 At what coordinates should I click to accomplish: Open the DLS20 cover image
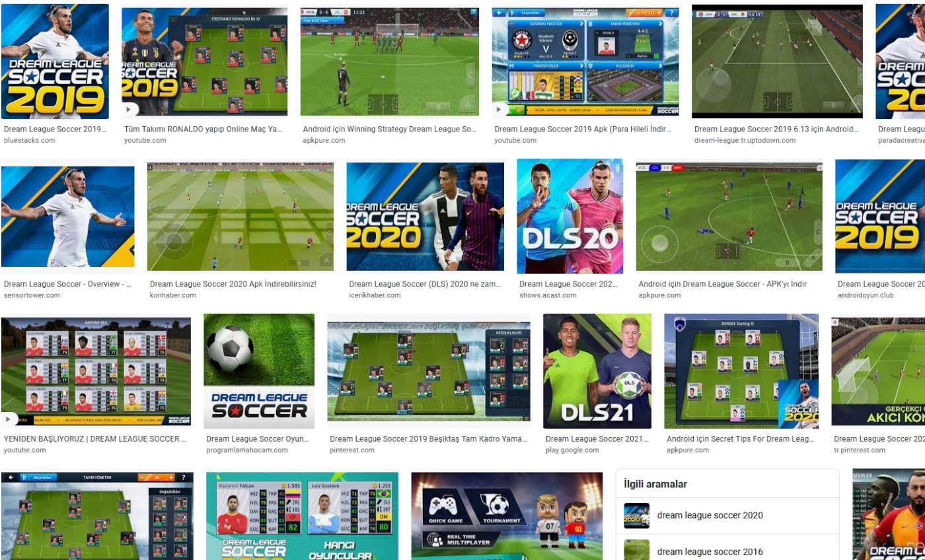point(570,215)
